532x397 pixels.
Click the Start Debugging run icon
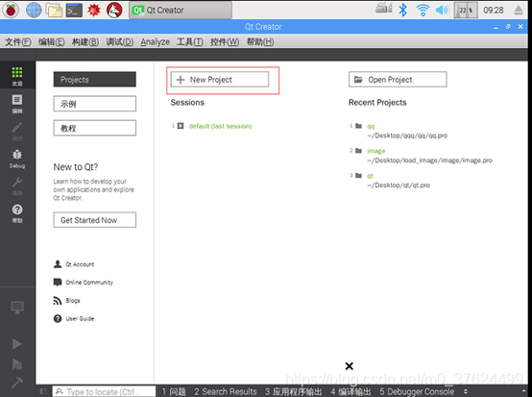17,363
